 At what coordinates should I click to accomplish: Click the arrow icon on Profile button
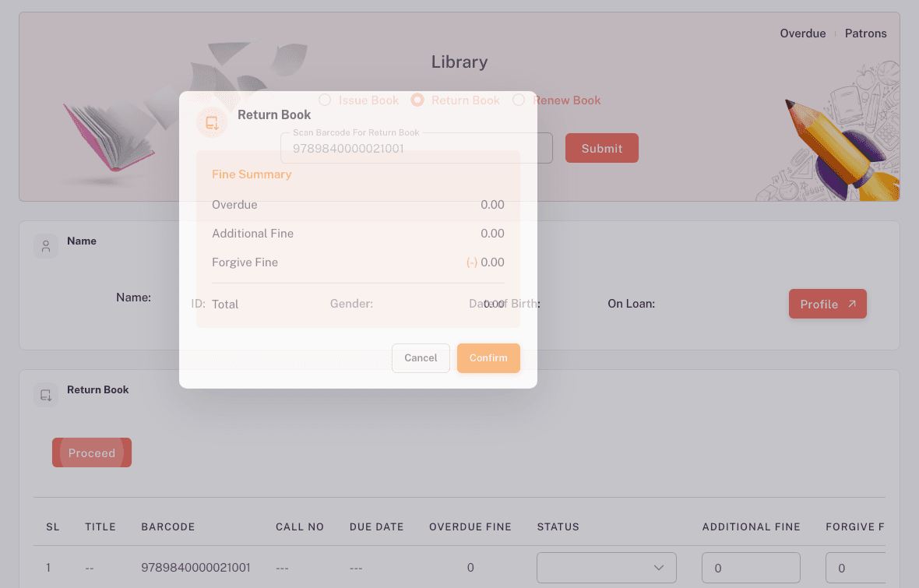852,304
